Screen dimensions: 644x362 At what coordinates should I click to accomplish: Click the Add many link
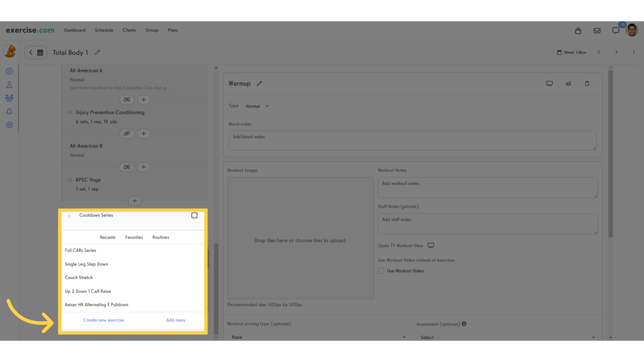[176, 320]
